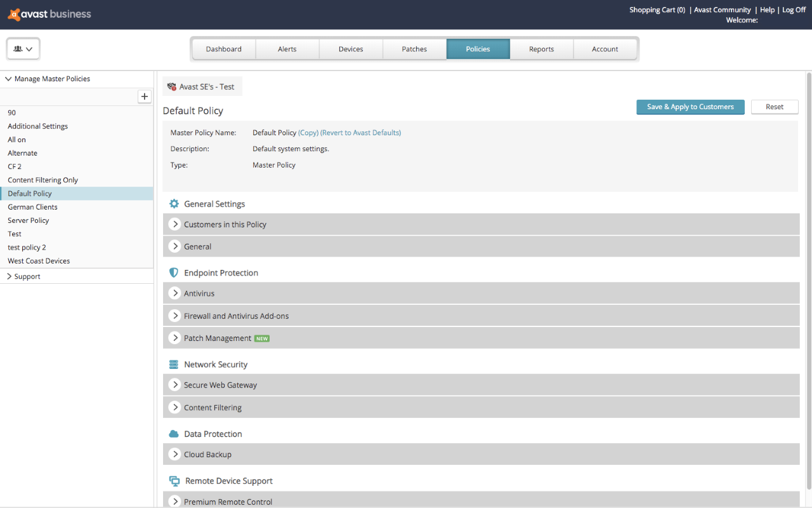The image size is (812, 508).
Task: Select Default Policy in the sidebar
Action: 76,194
